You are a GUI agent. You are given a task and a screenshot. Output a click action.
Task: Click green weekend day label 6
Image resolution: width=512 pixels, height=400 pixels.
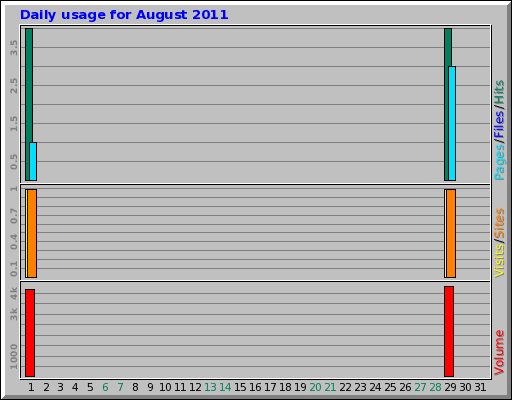105,387
